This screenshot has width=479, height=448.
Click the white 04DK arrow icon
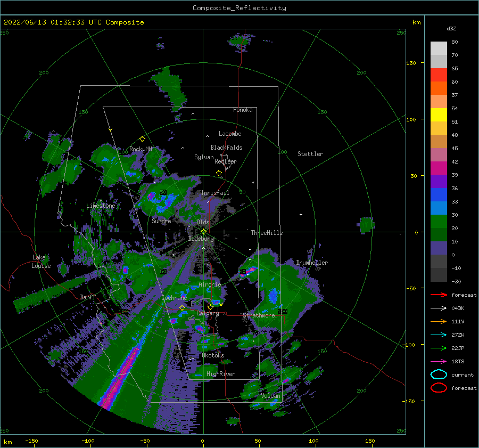[x=439, y=308]
